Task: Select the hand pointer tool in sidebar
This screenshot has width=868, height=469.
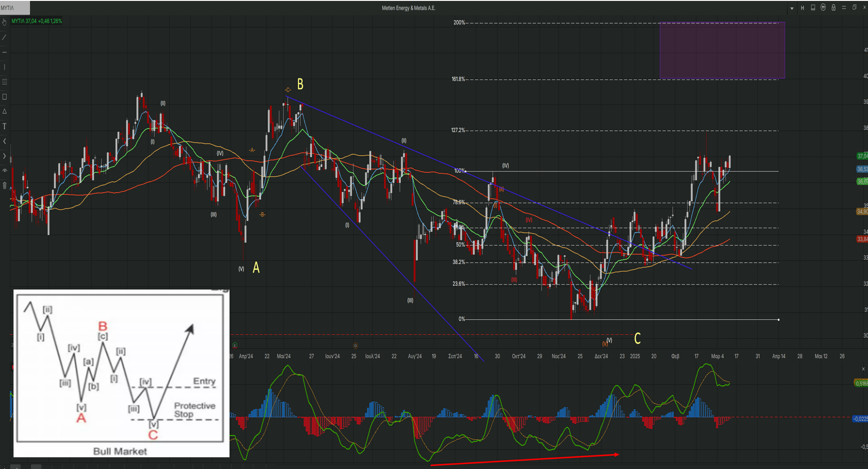Action: coord(4,22)
